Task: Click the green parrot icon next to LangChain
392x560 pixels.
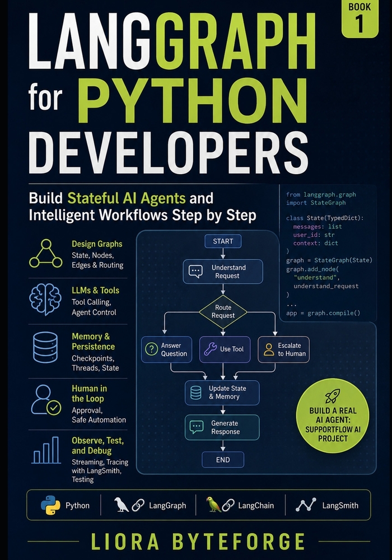Action: [213, 505]
